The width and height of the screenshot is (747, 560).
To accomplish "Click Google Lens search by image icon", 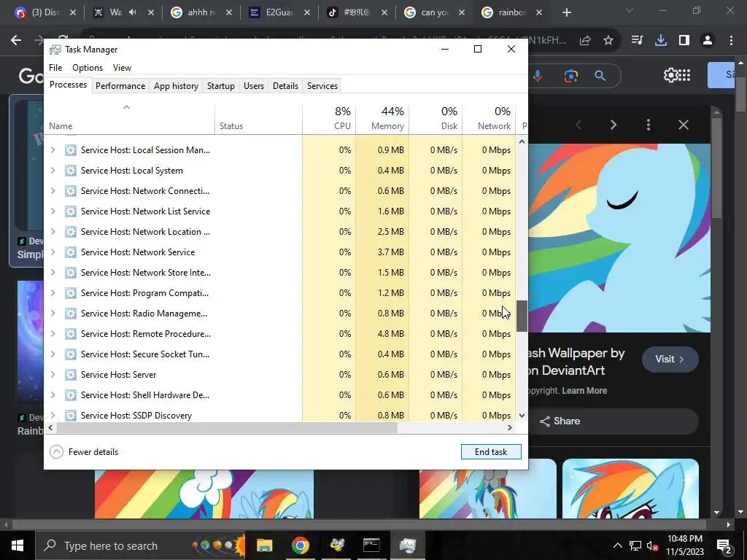I will pyautogui.click(x=570, y=75).
